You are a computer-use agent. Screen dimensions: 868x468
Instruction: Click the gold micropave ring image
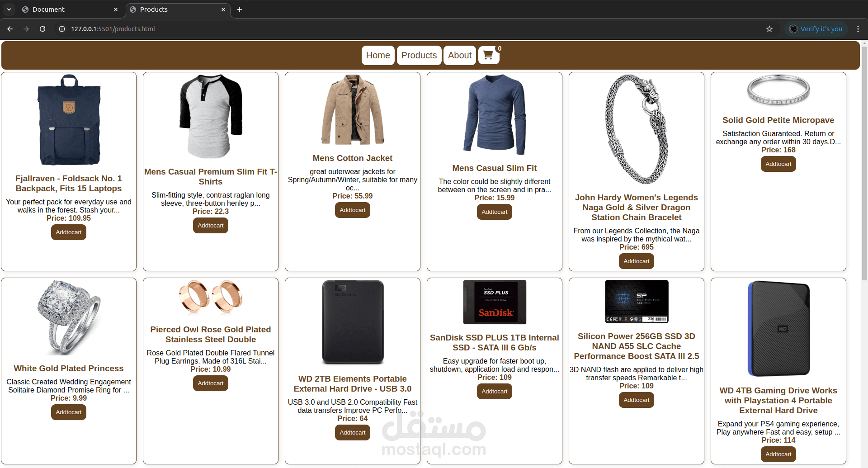tap(778, 91)
